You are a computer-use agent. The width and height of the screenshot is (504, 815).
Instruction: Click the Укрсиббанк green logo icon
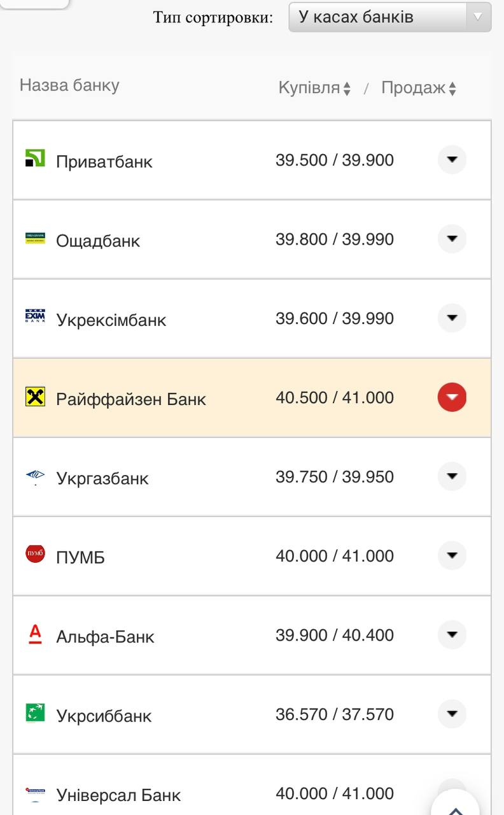click(35, 712)
